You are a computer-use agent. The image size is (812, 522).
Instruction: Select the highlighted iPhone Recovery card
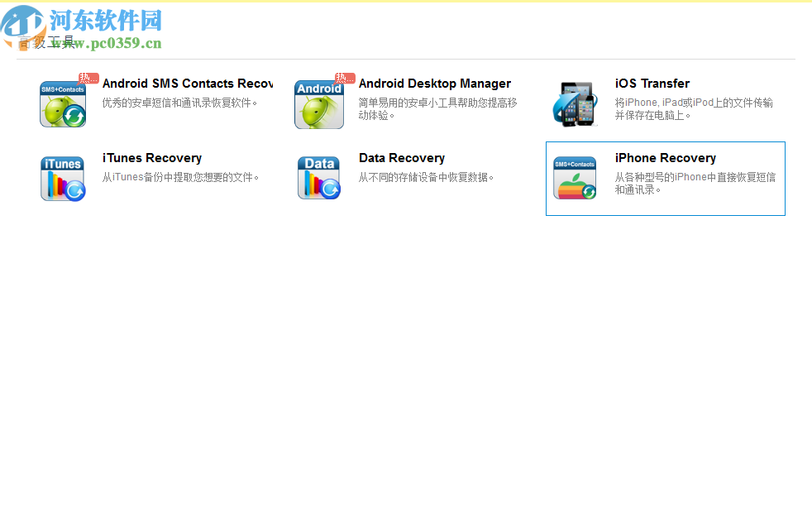coord(665,179)
